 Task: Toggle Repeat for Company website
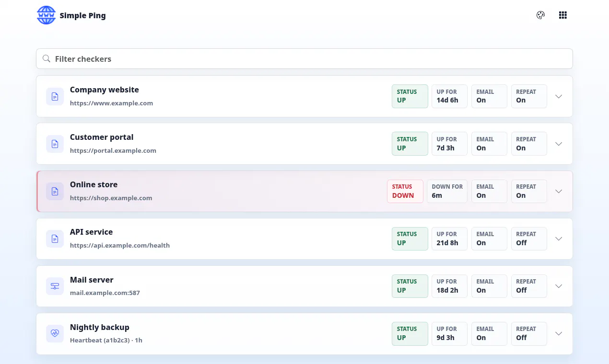[529, 96]
